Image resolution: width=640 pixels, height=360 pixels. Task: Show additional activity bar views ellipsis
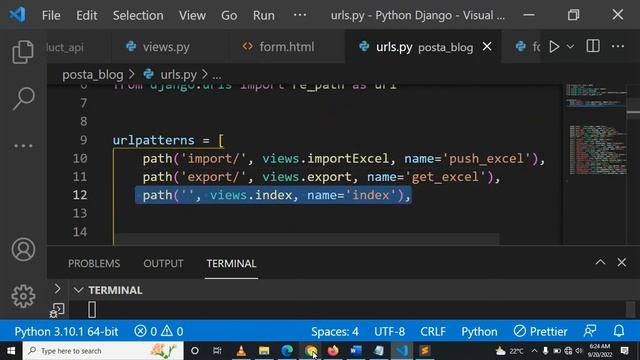click(23, 146)
